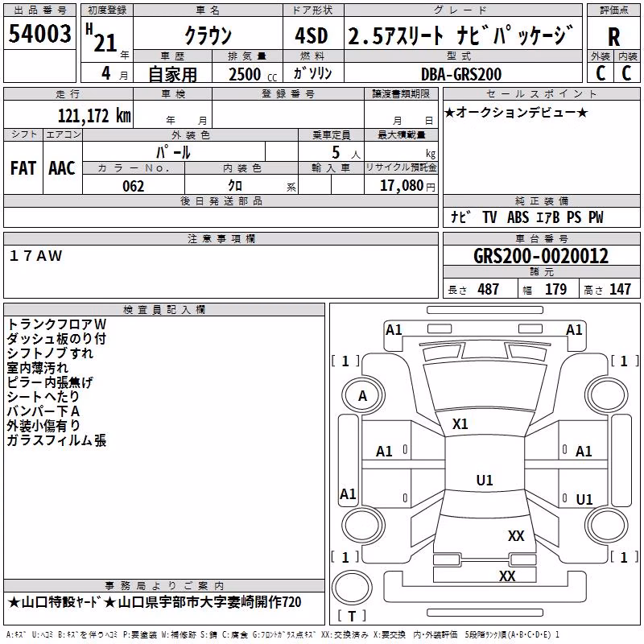
Task: Select the A mark on front wheel
Action: pos(363,396)
